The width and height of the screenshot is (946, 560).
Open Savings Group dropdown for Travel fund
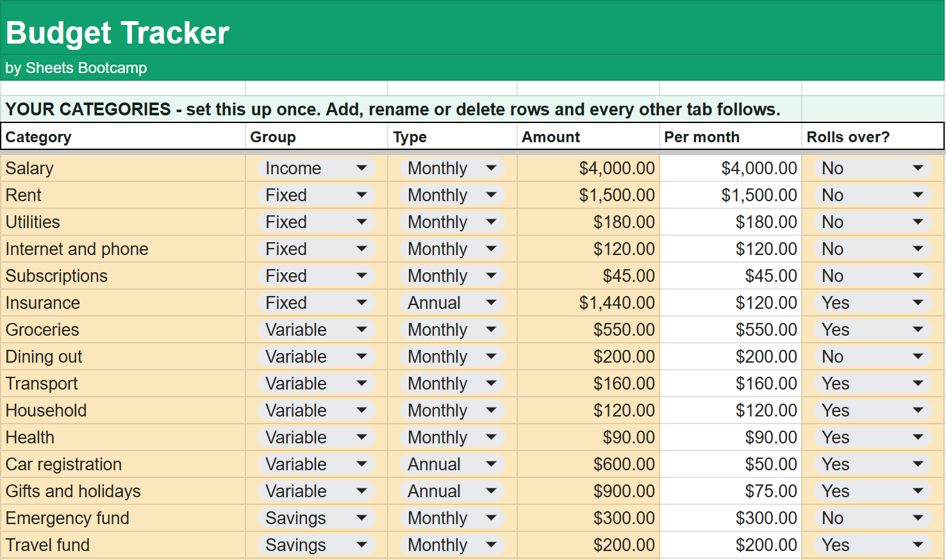point(317,545)
